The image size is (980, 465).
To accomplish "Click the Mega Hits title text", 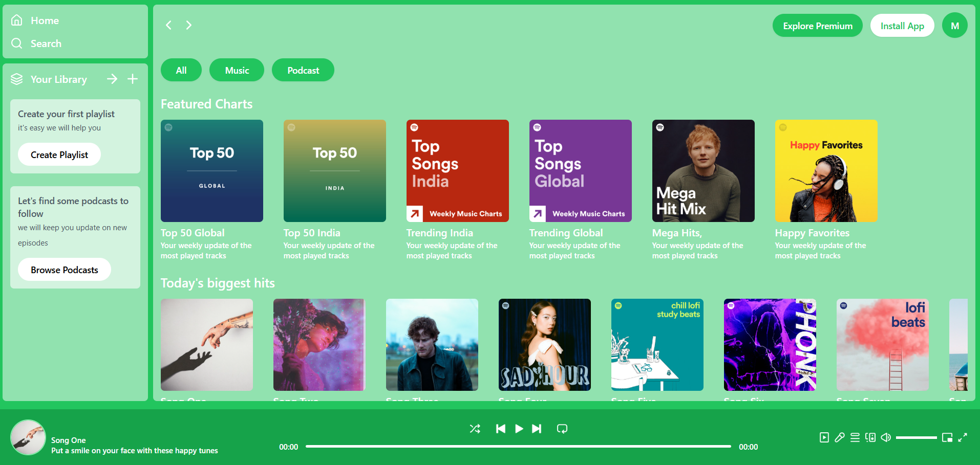I will coord(677,233).
